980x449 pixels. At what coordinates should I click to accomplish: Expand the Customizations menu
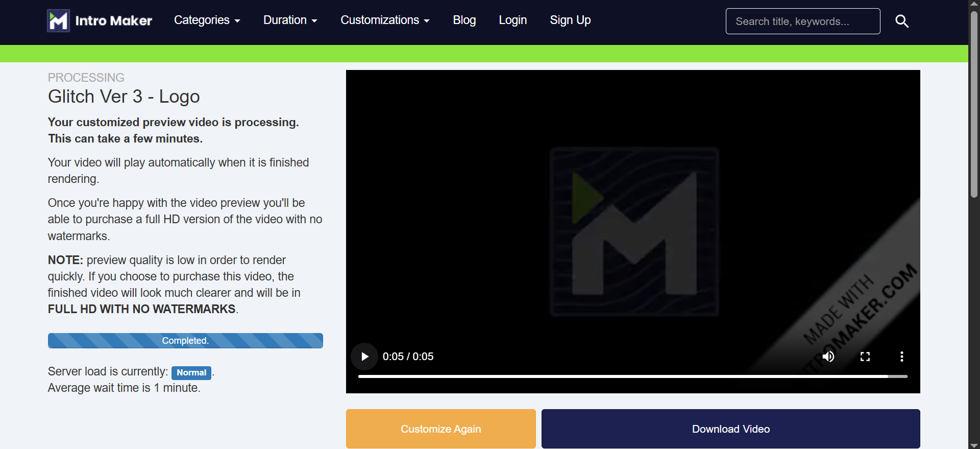(x=385, y=20)
